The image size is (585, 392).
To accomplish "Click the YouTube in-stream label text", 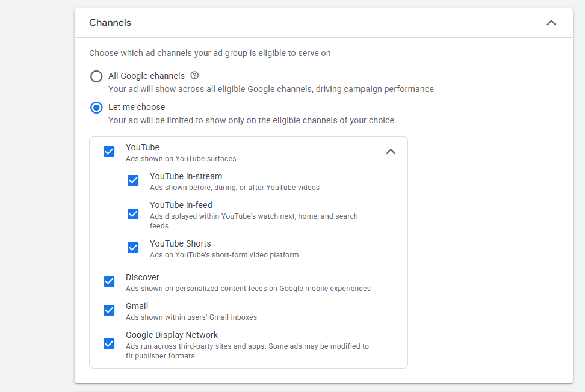I will click(186, 176).
